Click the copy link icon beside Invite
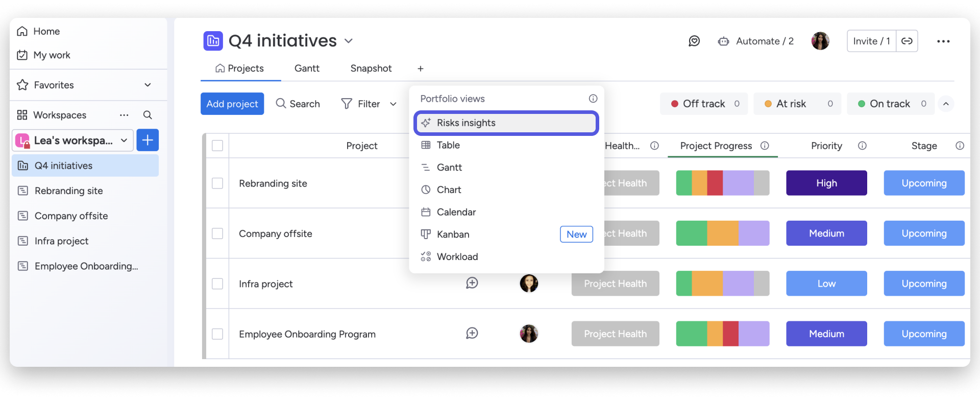 (906, 41)
